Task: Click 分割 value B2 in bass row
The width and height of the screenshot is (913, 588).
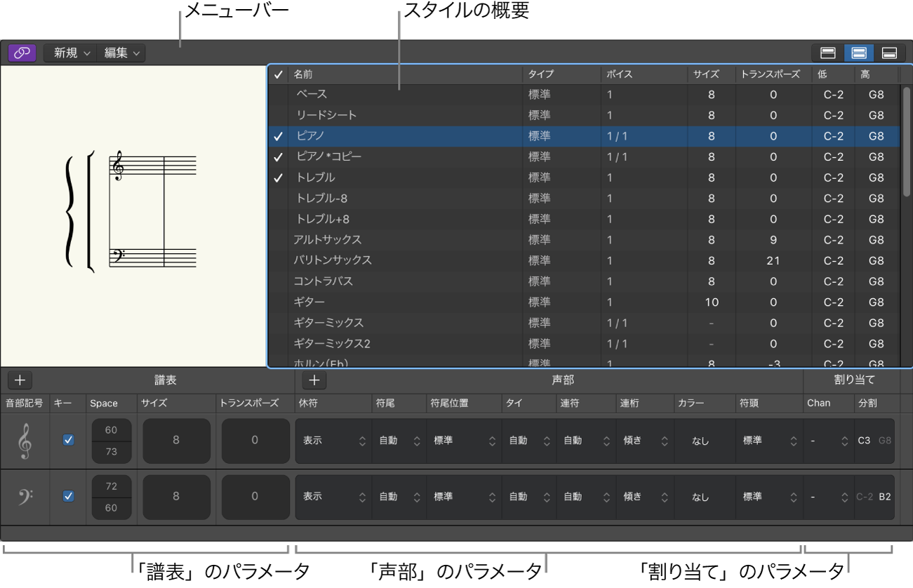Action: pyautogui.click(x=885, y=496)
